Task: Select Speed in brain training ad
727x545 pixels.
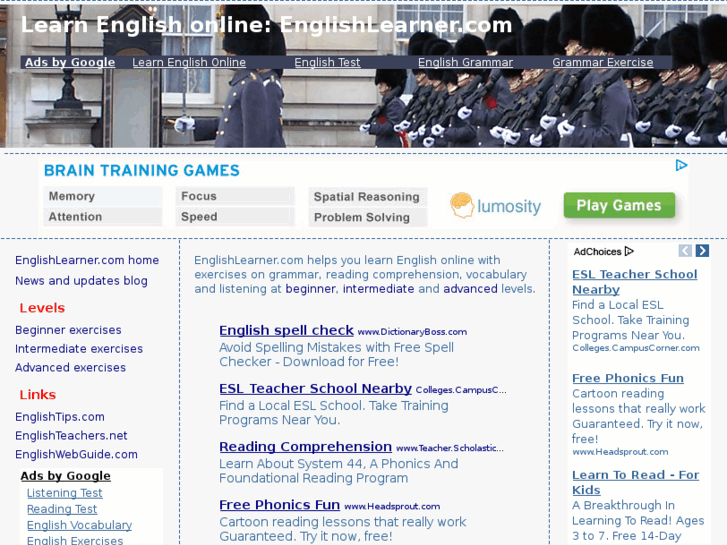Action: [235, 217]
